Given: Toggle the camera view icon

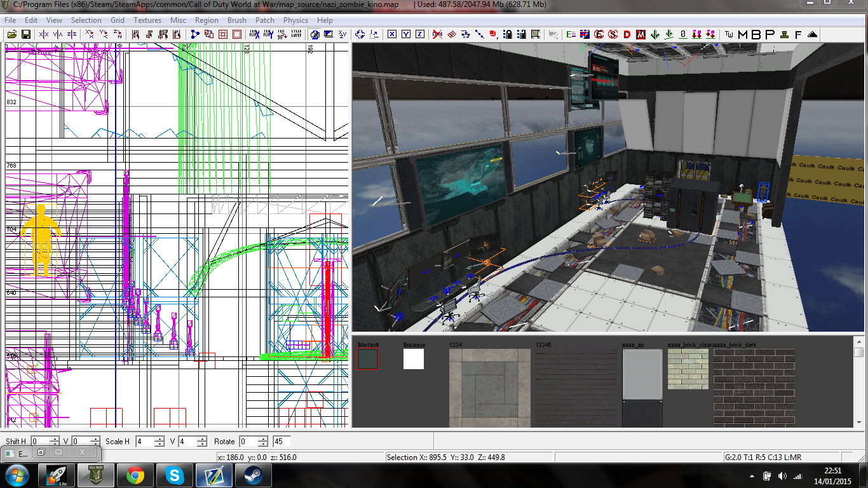Looking at the screenshot, I should [315, 34].
